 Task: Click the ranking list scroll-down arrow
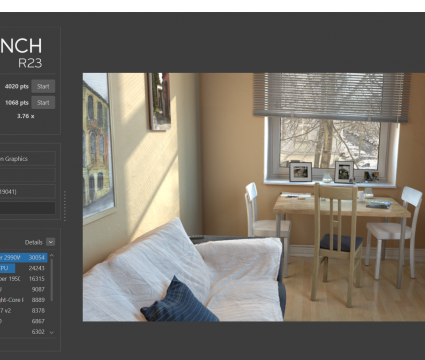point(52,332)
